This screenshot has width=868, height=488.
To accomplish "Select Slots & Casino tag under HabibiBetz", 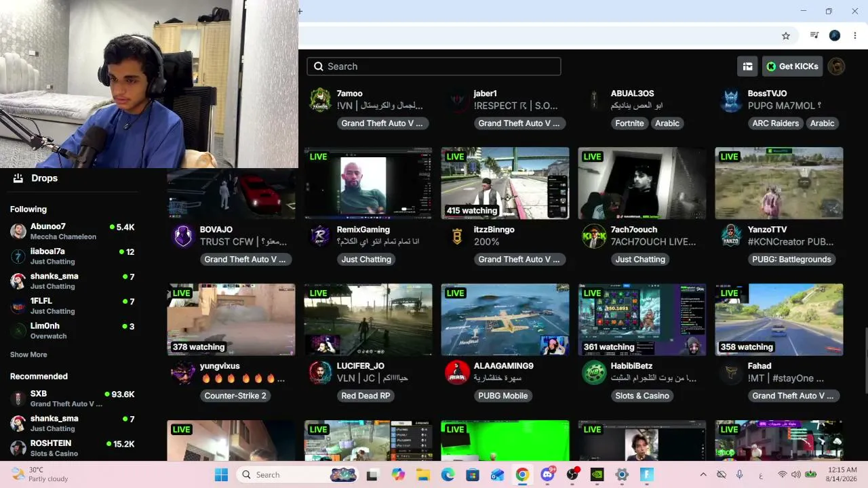I will click(x=642, y=396).
